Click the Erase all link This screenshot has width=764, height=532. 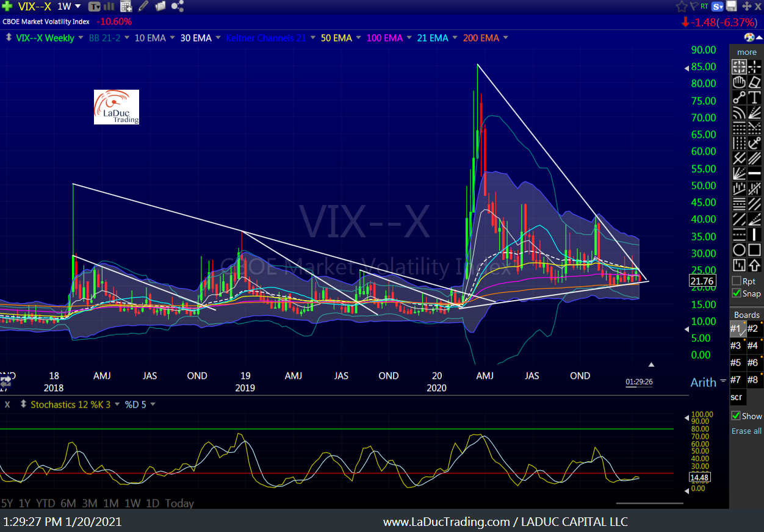point(746,431)
